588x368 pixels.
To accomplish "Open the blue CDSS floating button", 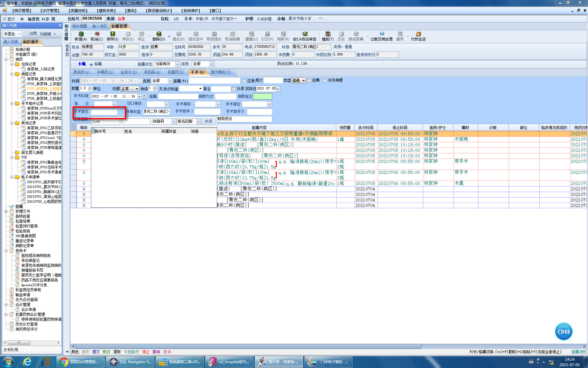I will point(563,332).
